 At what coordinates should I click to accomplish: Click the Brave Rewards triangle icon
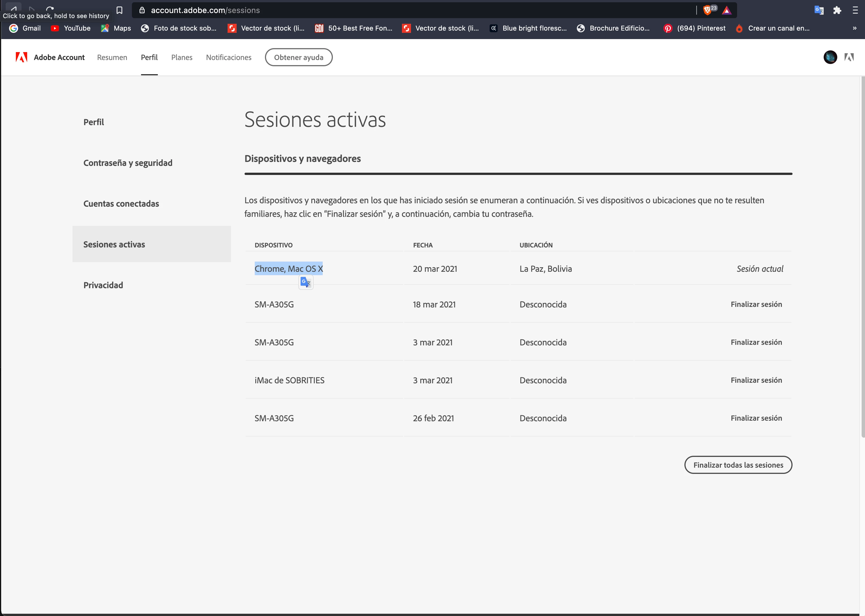point(727,10)
